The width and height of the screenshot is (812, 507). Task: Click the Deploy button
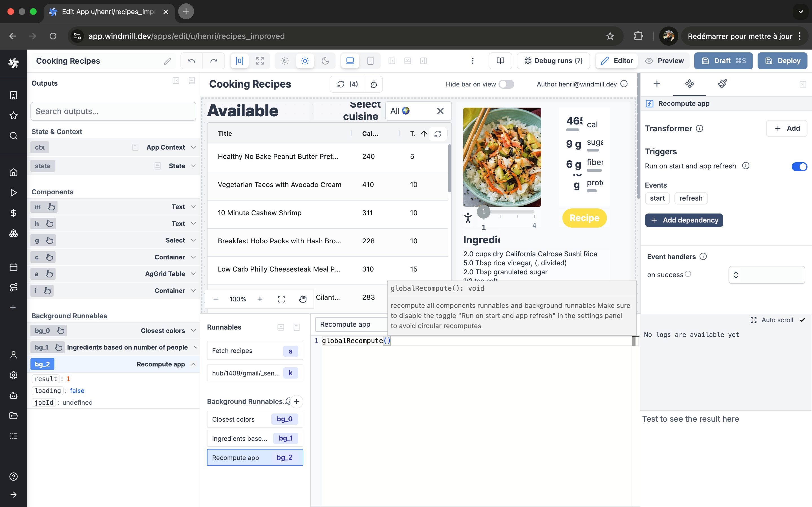tap(782, 61)
